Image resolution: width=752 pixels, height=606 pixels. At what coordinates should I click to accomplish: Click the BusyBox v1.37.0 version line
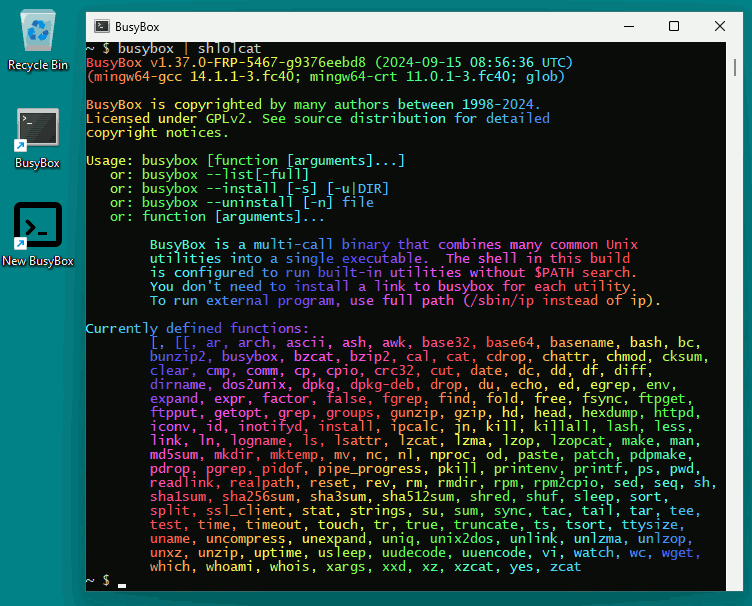330,62
